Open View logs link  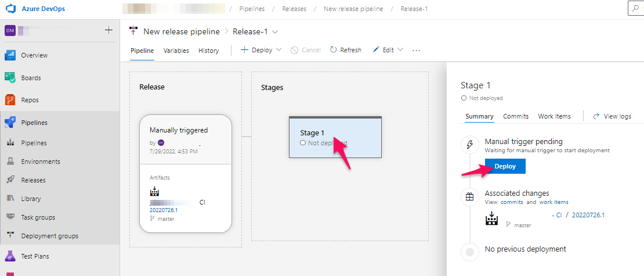(612, 116)
